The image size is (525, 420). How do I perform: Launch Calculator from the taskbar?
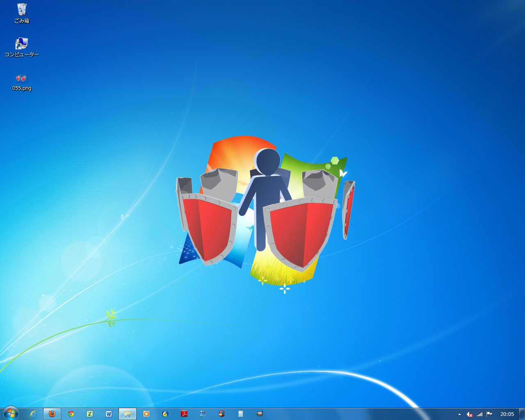(241, 414)
